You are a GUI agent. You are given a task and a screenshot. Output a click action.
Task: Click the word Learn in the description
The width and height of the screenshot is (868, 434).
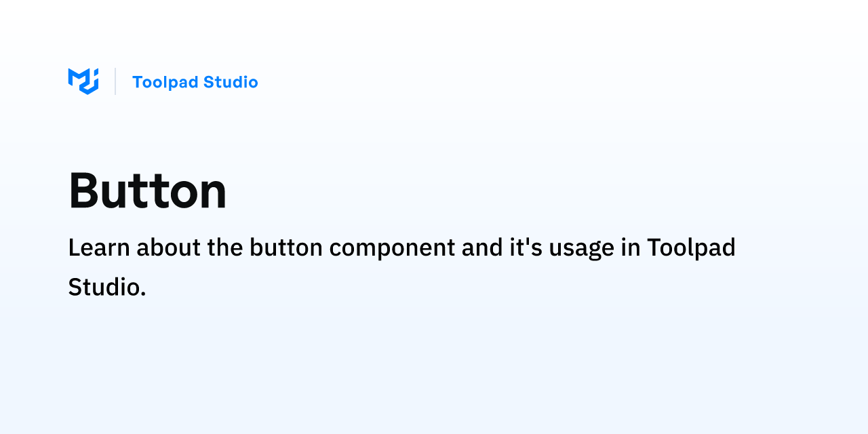99,248
